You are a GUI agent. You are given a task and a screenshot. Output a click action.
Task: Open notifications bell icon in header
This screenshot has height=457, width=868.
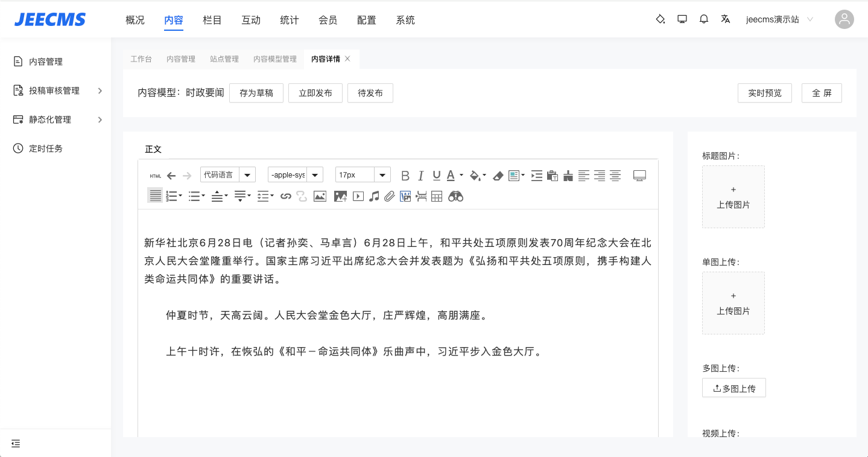click(x=703, y=19)
